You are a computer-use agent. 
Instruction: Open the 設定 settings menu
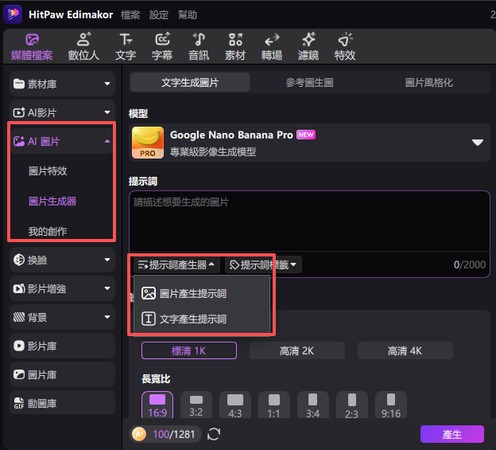click(159, 15)
